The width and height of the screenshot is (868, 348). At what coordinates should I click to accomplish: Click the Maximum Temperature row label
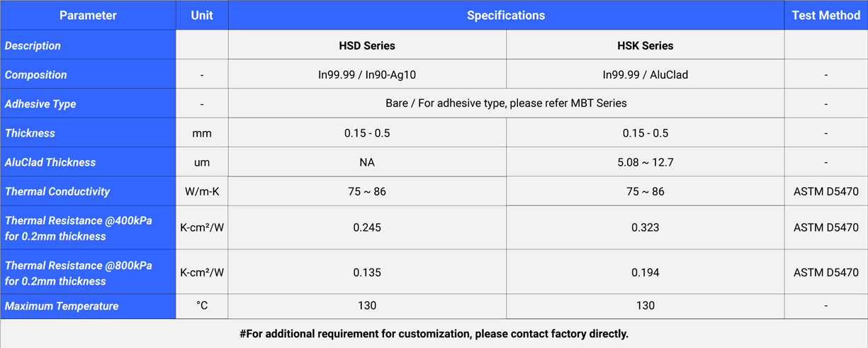pyautogui.click(x=62, y=306)
